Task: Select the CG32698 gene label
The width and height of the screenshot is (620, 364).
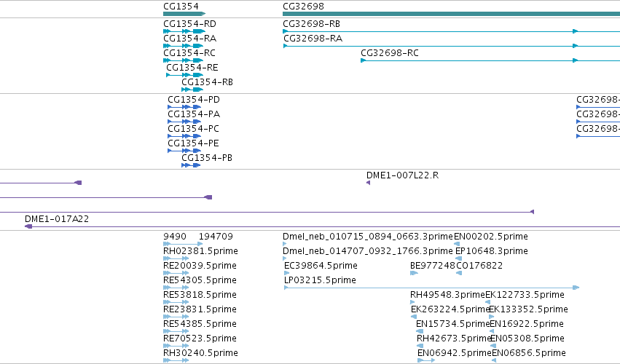Action: pos(303,7)
